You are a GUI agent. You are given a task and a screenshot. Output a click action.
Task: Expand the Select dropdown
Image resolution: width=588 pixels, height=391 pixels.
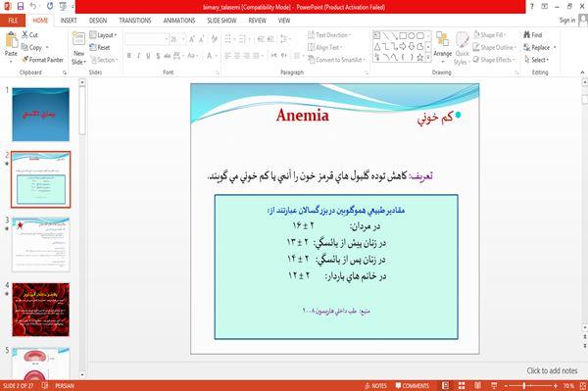(537, 60)
